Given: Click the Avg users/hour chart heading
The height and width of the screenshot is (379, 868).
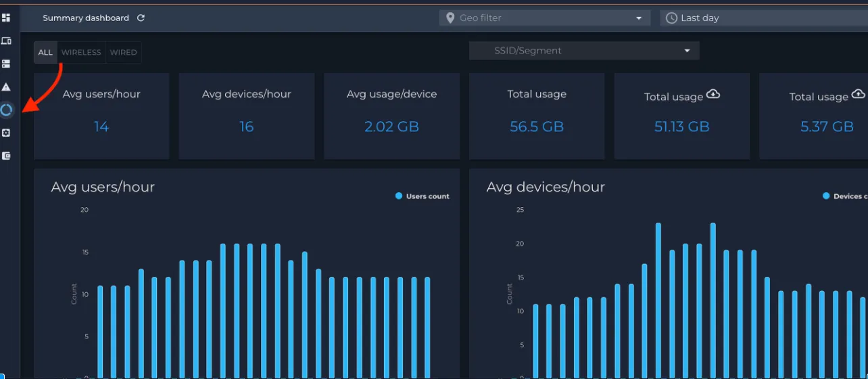Looking at the screenshot, I should 103,187.
